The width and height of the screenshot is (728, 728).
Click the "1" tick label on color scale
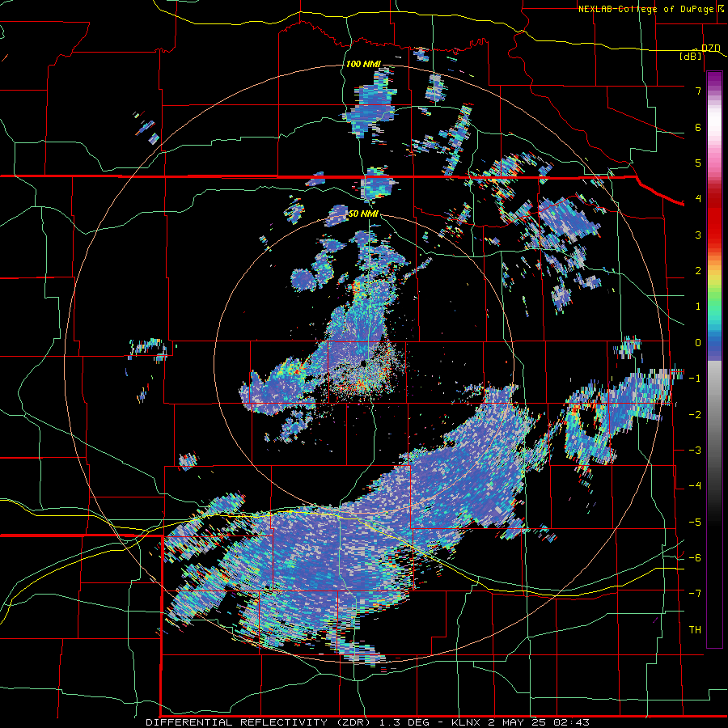point(698,307)
